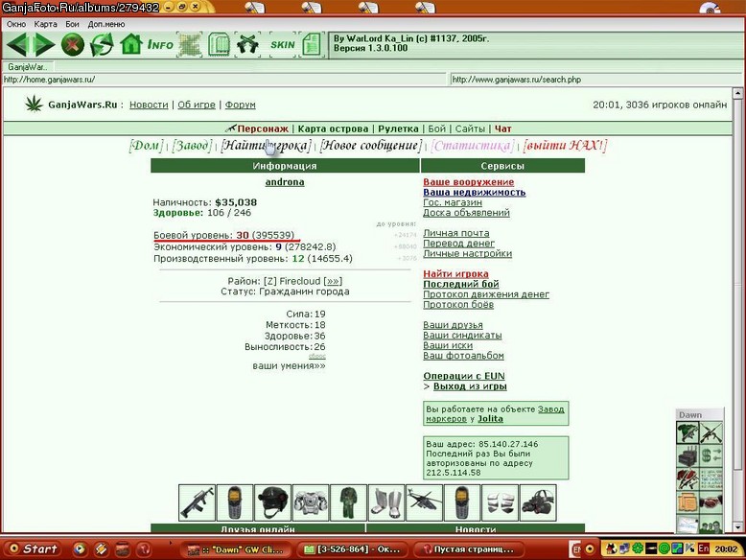
Task: Click the SKIN toolbar button
Action: point(283,45)
